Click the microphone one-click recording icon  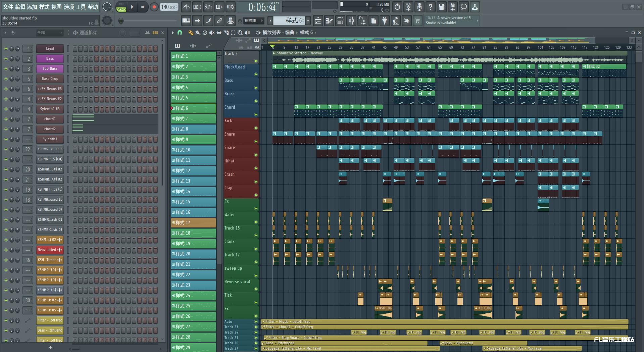click(419, 7)
